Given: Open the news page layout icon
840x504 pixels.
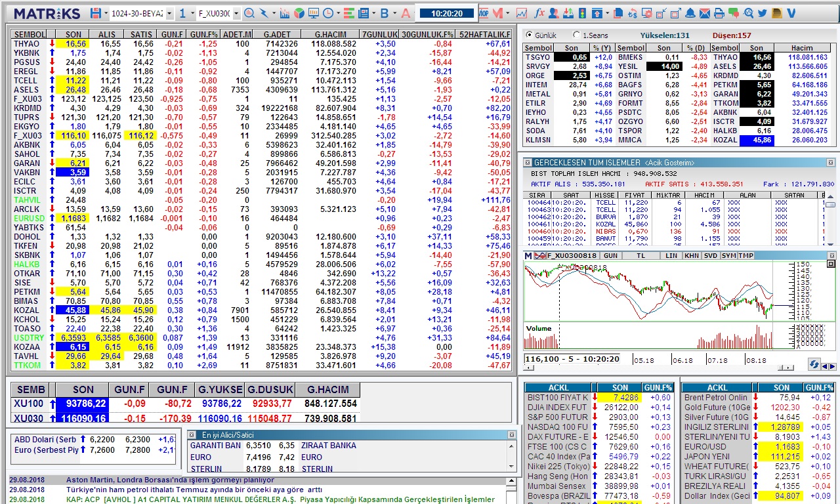Looking at the screenshot, I should (364, 13).
